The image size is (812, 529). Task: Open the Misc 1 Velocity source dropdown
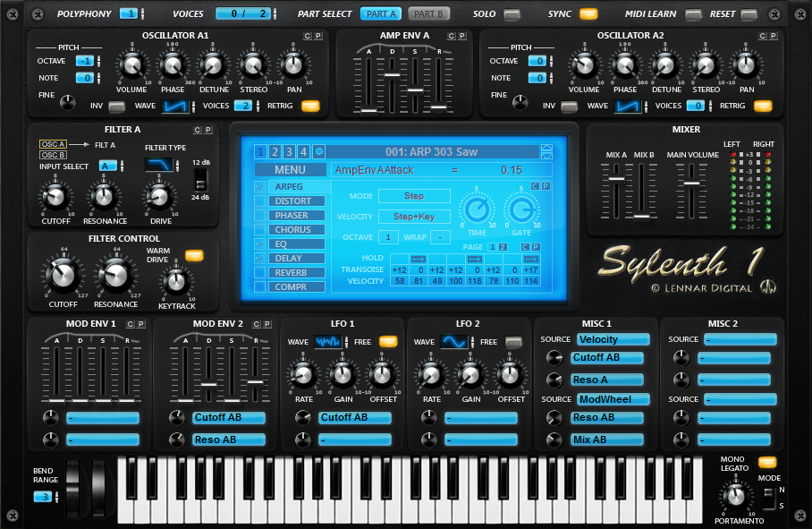[x=613, y=339]
